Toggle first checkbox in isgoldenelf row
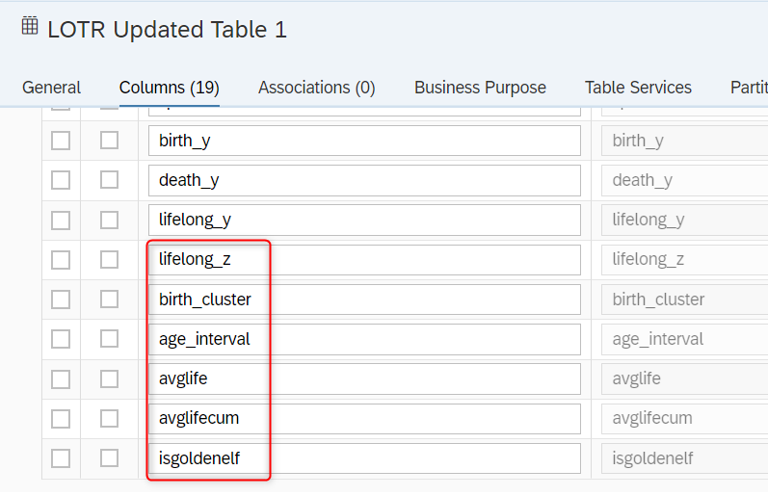The height and width of the screenshot is (492, 773). tap(61, 458)
